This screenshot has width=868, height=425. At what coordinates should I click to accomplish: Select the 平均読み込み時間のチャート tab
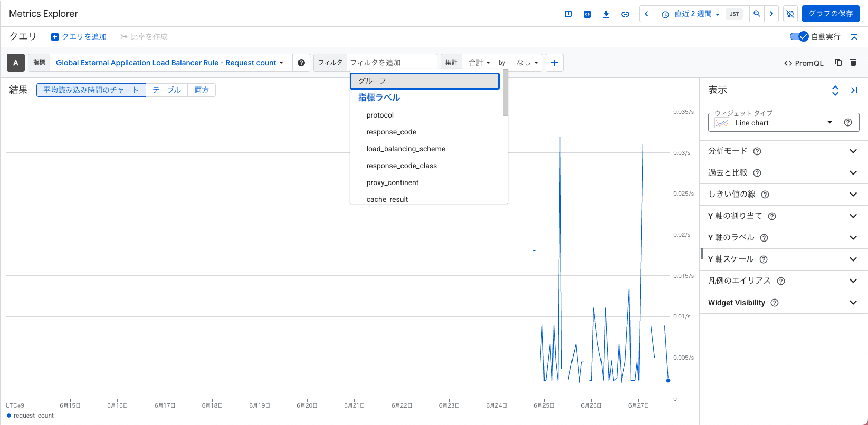pyautogui.click(x=91, y=90)
